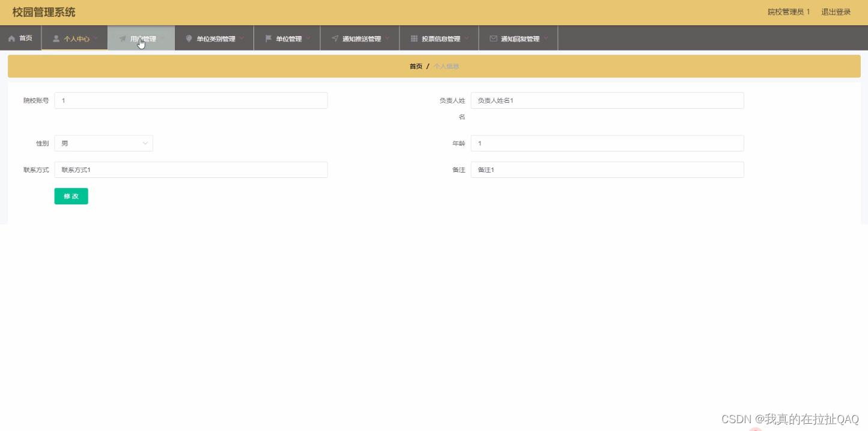Focus the 联系方式 input field

(x=191, y=170)
